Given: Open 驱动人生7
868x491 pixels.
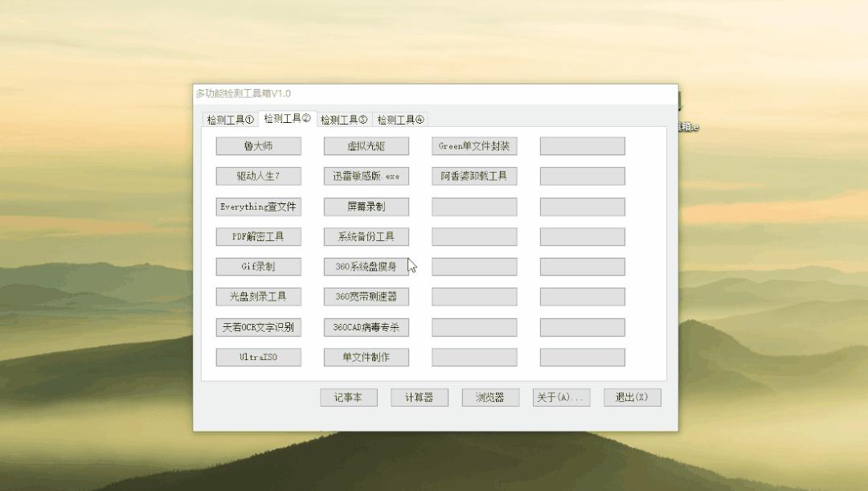Looking at the screenshot, I should 257,176.
